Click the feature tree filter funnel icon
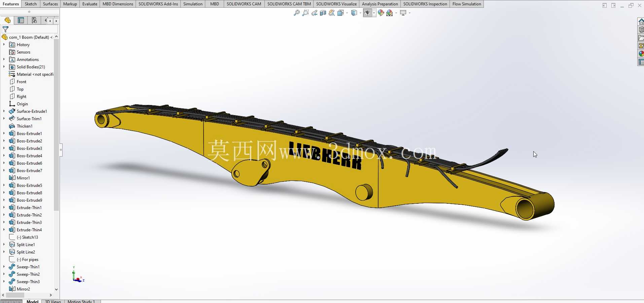The height and width of the screenshot is (303, 644). coord(5,29)
